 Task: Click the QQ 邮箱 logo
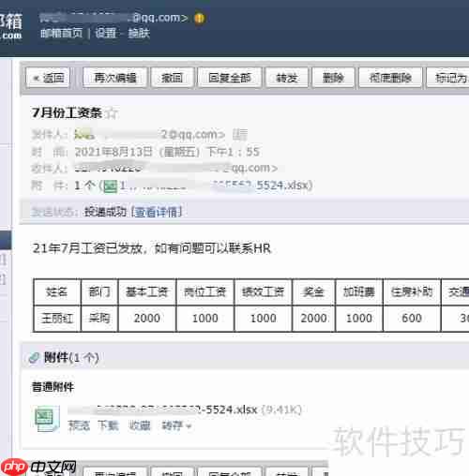coord(11,26)
